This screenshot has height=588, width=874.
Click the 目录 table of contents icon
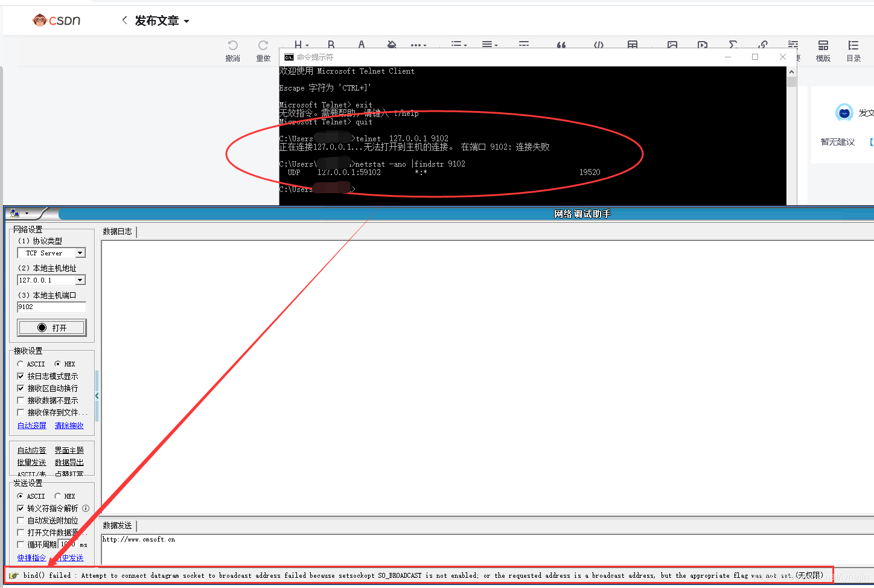coord(853,45)
